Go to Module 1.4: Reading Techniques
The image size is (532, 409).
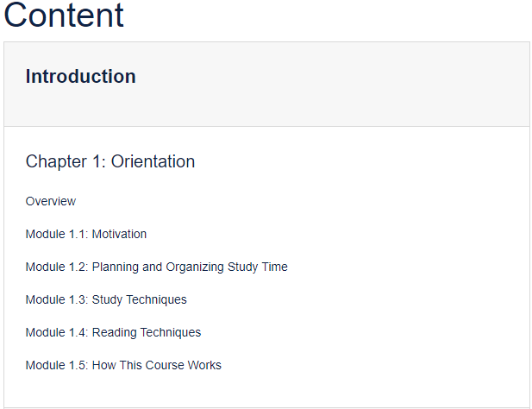(x=113, y=332)
